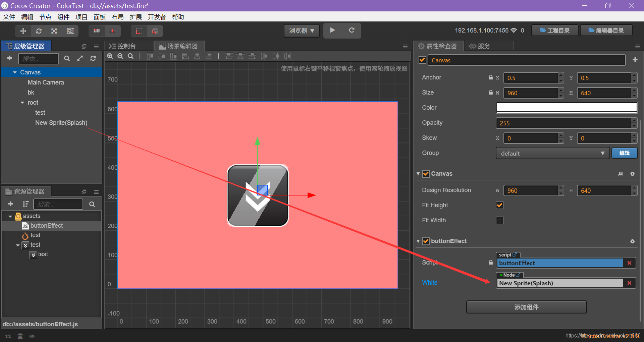Collapse the buttonEffect component section
This screenshot has width=644, height=342.
(x=418, y=241)
